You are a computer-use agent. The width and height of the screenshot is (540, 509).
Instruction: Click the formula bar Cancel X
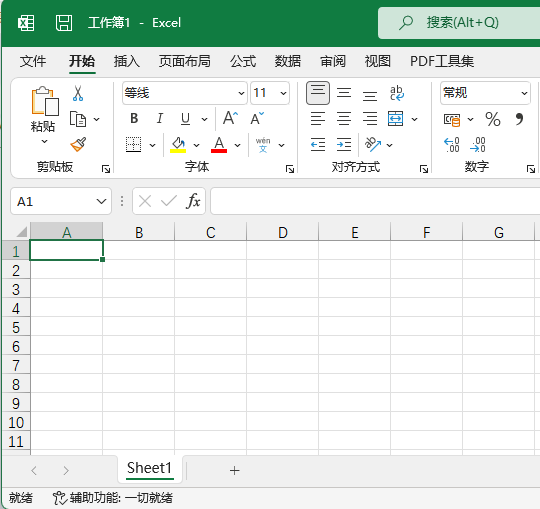coord(145,201)
